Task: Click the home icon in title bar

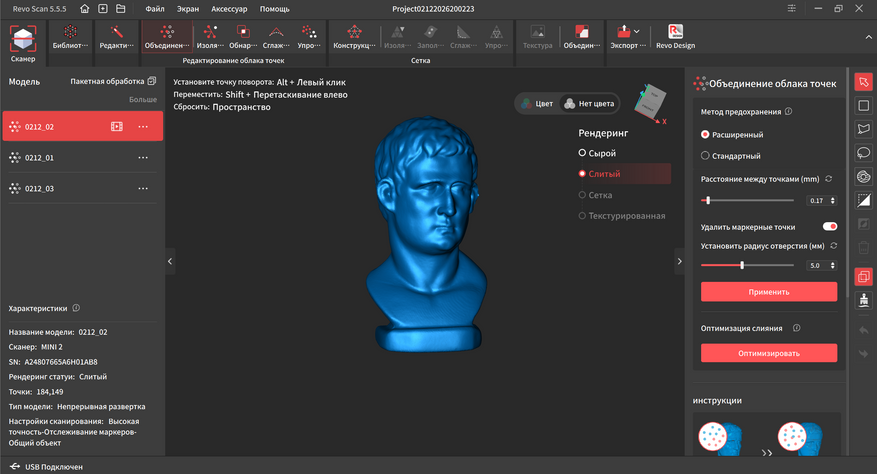Action: (84, 8)
